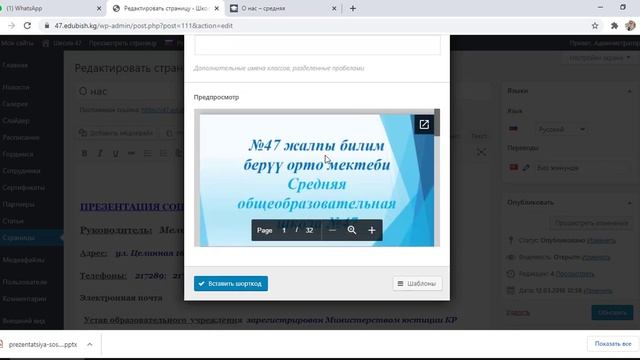This screenshot has width=640, height=360.
Task: Open the Русский language dropdown
Action: [x=562, y=129]
